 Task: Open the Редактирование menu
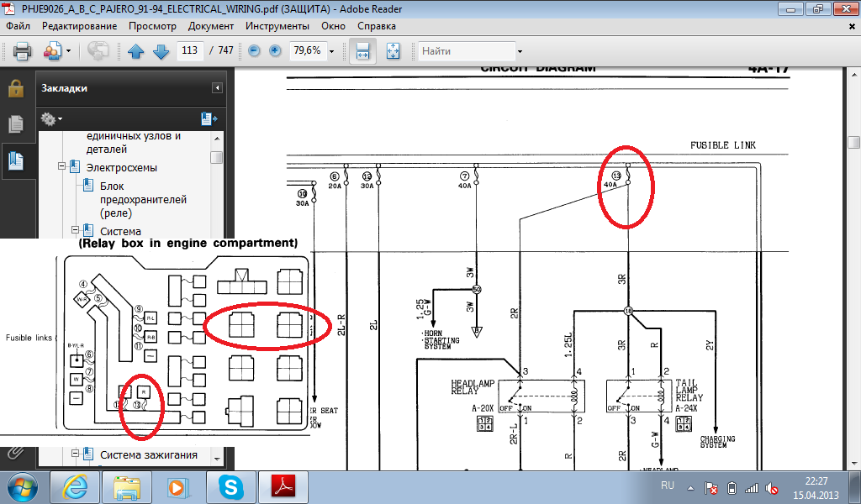[80, 26]
